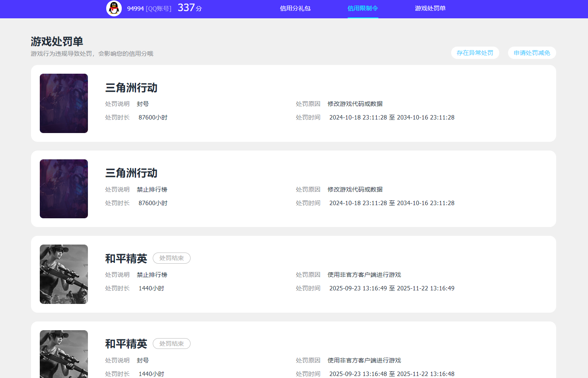The width and height of the screenshot is (588, 378).
Task: Switch to the 信用分礼包 tab
Action: point(295,8)
